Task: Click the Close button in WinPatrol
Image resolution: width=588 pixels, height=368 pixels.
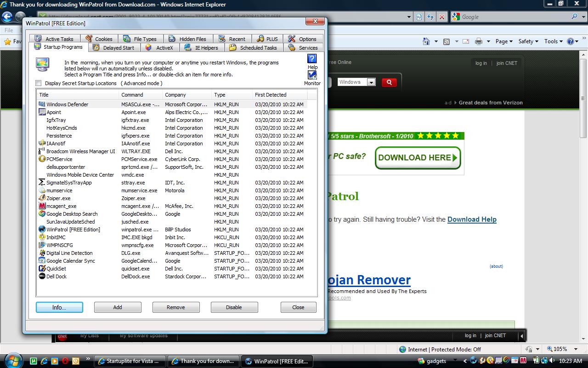Action: [299, 307]
